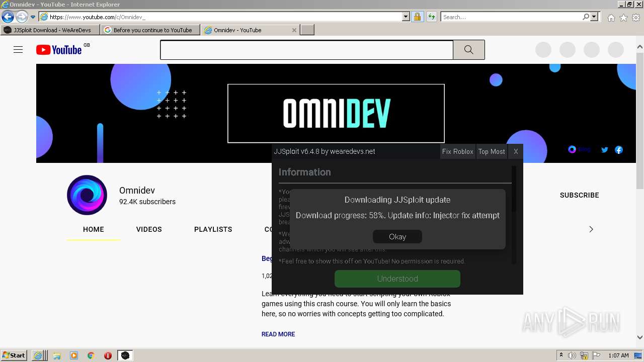This screenshot has width=644, height=362.
Task: Click into the YouTube search field
Action: (307, 50)
